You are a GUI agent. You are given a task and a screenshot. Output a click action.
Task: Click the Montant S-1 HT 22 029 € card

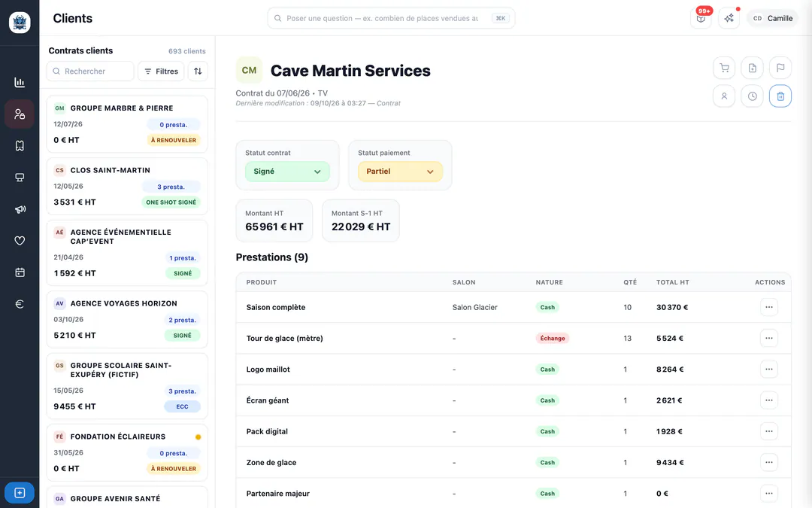click(x=360, y=221)
